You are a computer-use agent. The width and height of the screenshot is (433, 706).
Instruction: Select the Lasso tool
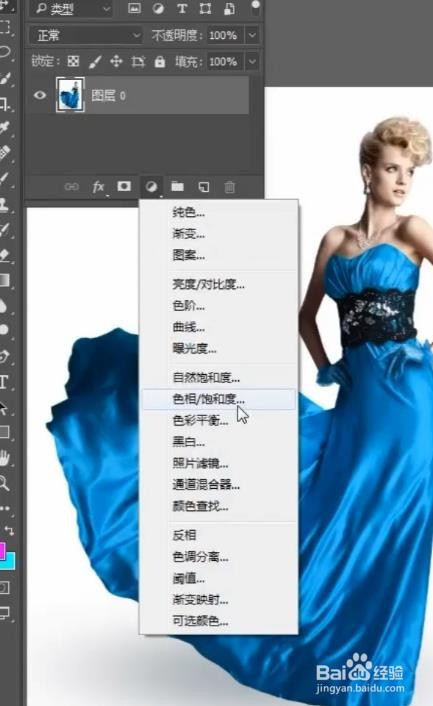tap(4, 53)
